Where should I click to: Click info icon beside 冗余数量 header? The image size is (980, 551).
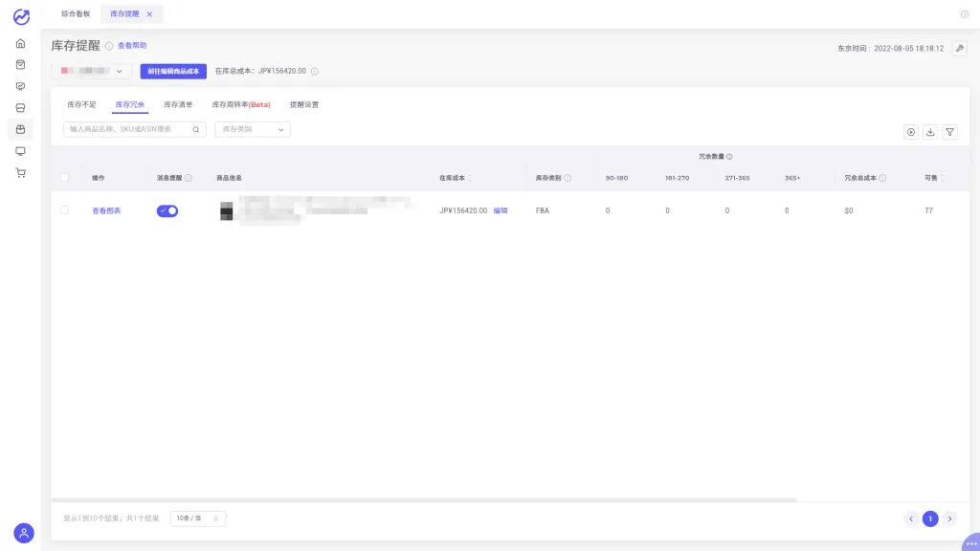(729, 157)
